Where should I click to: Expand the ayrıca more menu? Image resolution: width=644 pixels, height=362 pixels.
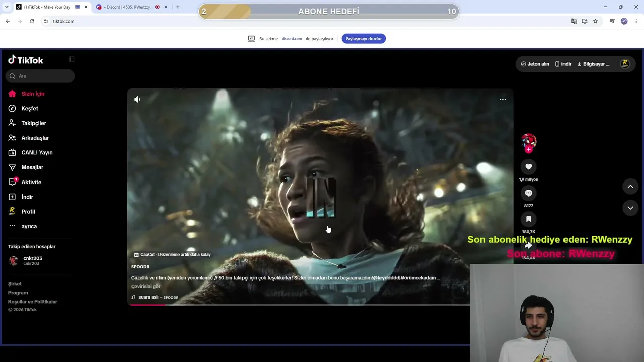(23, 226)
